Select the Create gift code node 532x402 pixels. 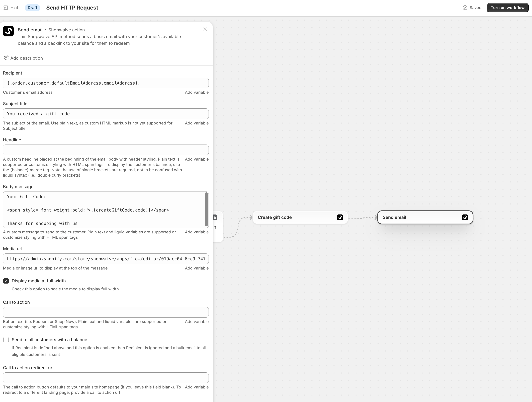click(300, 217)
